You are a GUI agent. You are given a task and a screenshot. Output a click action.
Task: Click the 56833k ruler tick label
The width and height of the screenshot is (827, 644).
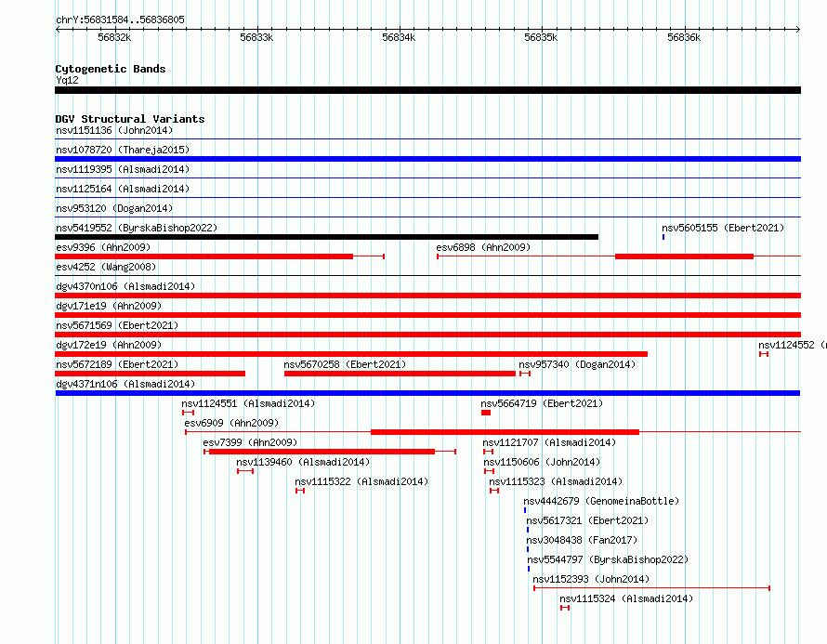(256, 37)
